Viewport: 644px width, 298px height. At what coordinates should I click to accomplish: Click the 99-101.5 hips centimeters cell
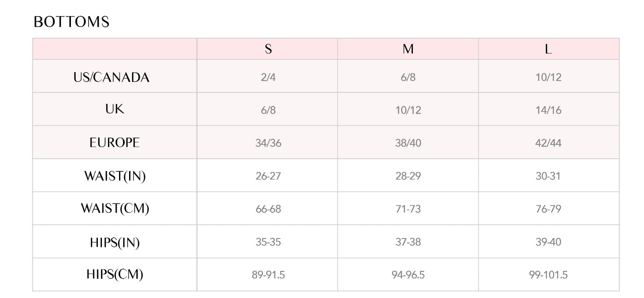tap(548, 275)
